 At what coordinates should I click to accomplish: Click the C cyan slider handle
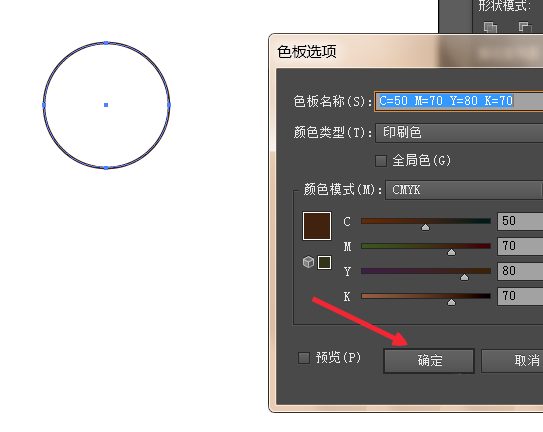pos(425,227)
